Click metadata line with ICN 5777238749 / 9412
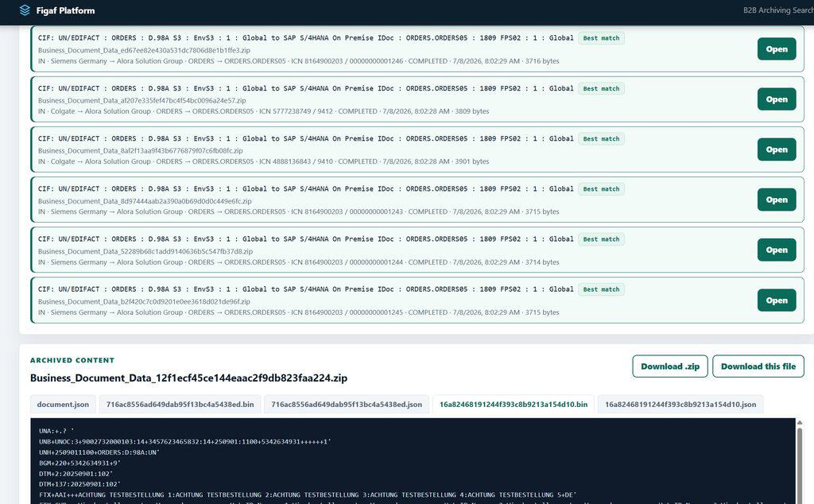 click(263, 111)
